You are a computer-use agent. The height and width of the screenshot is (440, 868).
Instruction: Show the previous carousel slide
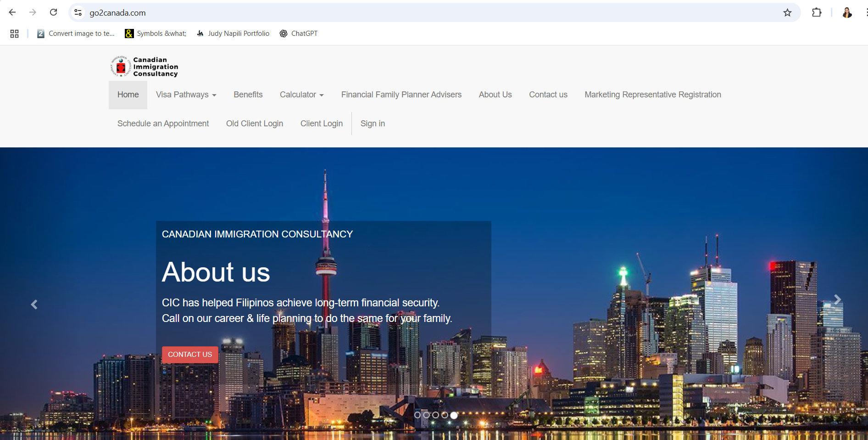[x=34, y=305]
